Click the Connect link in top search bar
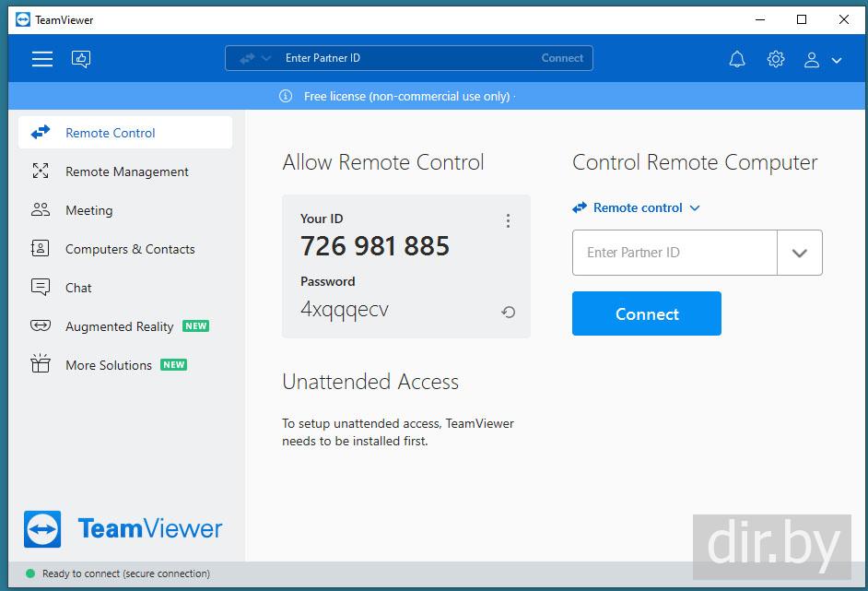This screenshot has width=868, height=591. click(x=562, y=58)
